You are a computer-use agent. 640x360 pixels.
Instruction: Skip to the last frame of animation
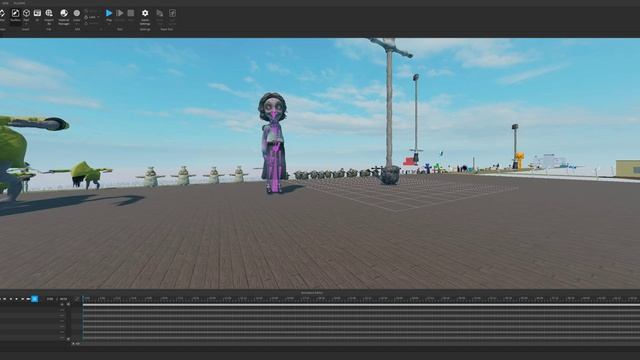28,299
